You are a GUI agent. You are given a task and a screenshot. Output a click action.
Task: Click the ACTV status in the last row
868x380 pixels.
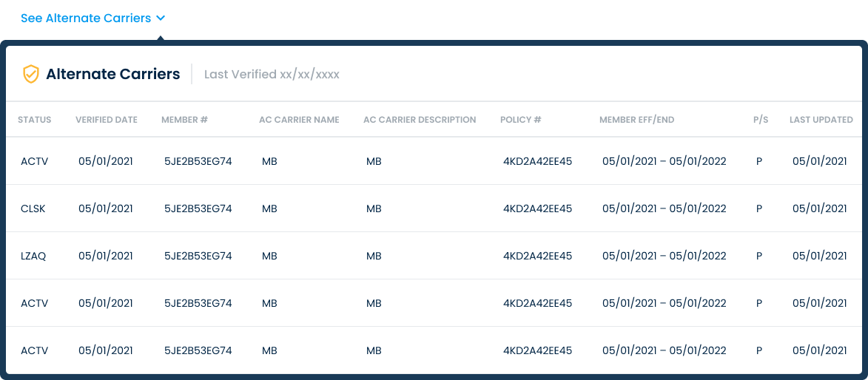pyautogui.click(x=34, y=350)
